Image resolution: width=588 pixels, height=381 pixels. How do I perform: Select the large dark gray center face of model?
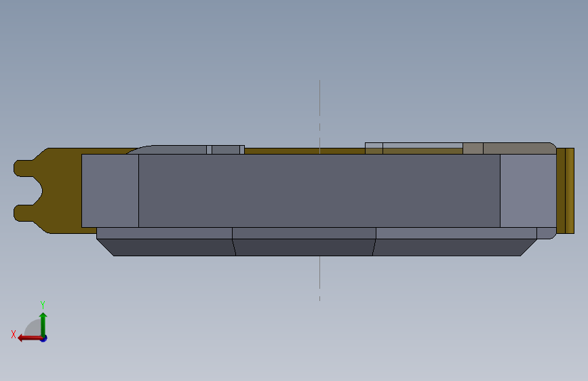coord(319,190)
